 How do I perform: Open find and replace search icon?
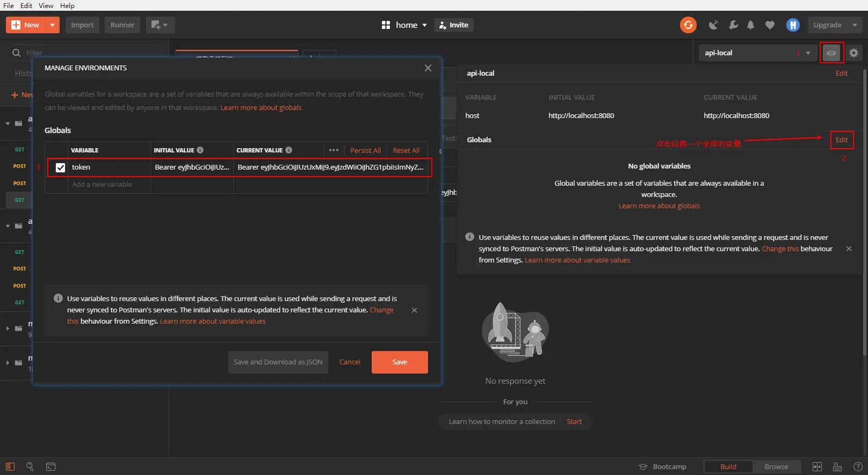click(x=30, y=466)
